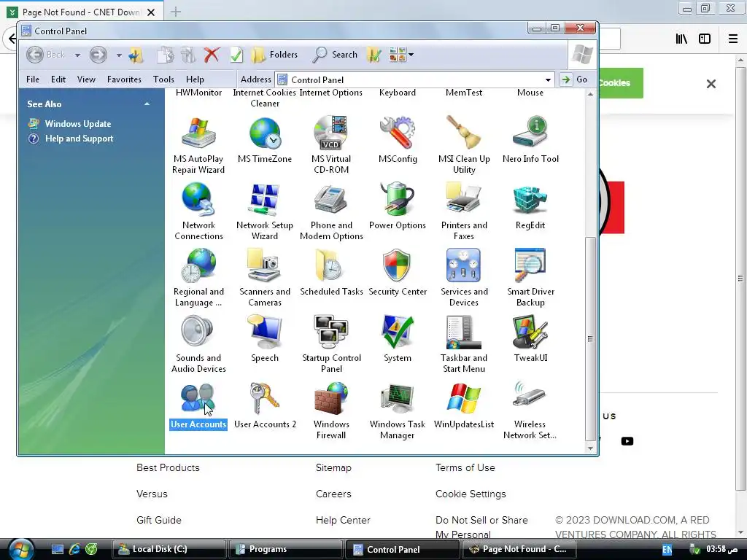Open Security Center shield icon

[398, 265]
